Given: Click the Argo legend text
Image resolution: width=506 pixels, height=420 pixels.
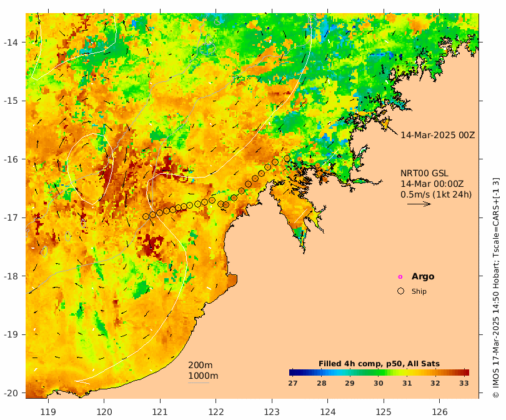Looking at the screenshot, I should (x=423, y=277).
